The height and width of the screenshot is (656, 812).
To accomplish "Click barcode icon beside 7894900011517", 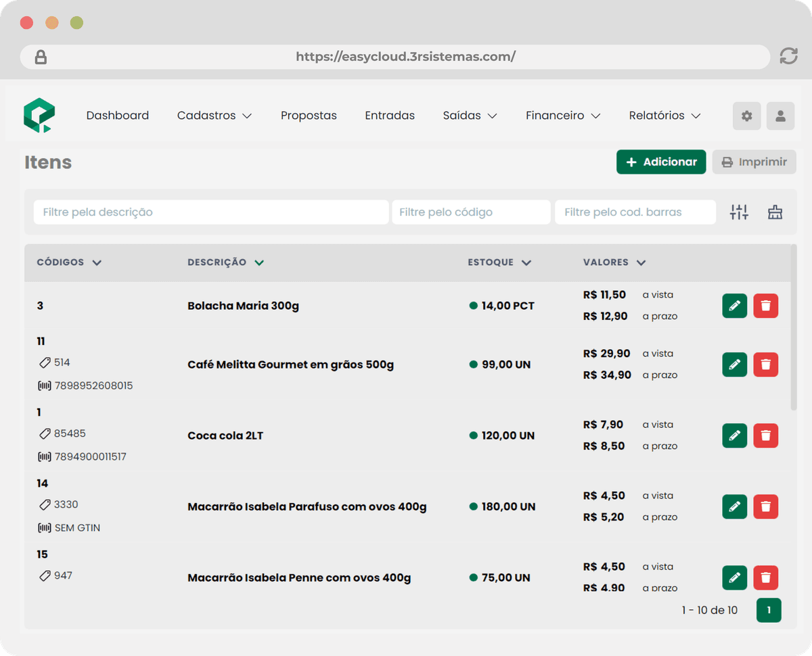I will (x=44, y=457).
